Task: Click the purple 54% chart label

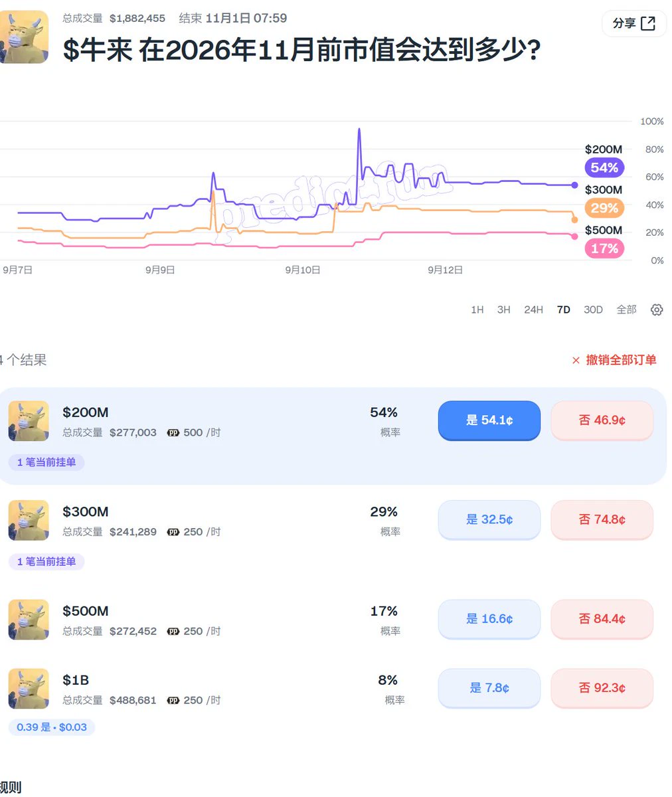Action: (604, 167)
